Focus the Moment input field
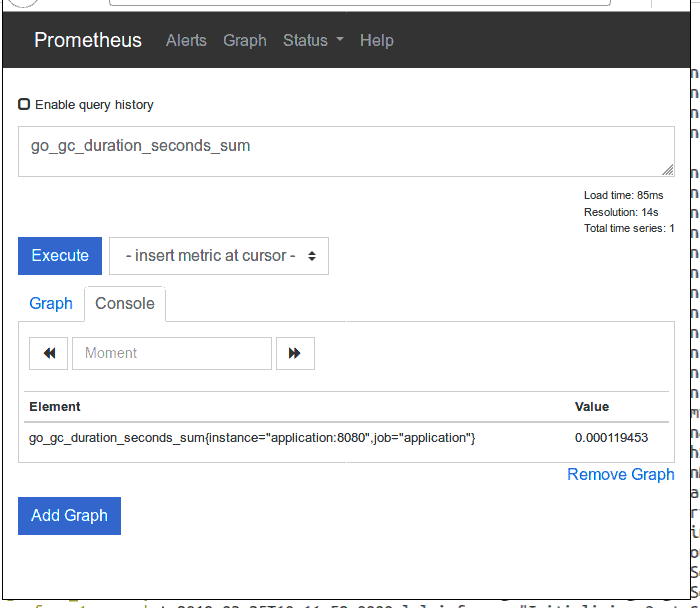Image resolution: width=700 pixels, height=608 pixels. point(172,353)
